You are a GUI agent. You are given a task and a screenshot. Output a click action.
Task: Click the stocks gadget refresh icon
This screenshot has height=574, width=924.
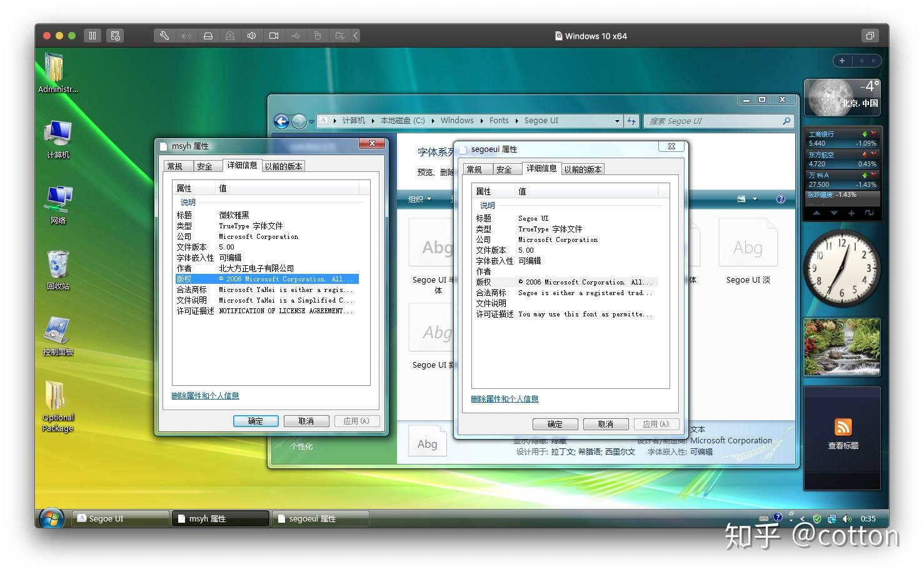tap(869, 213)
